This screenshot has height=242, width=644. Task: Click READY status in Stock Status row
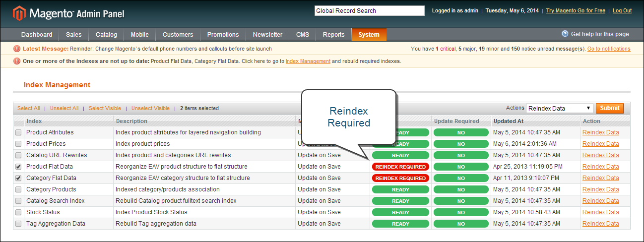pyautogui.click(x=400, y=212)
